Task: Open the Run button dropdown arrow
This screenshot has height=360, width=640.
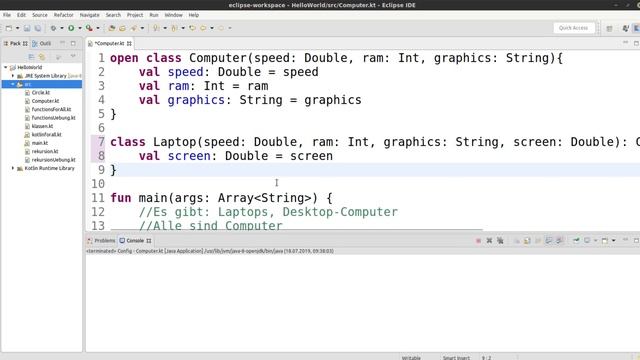Action: pos(80,28)
